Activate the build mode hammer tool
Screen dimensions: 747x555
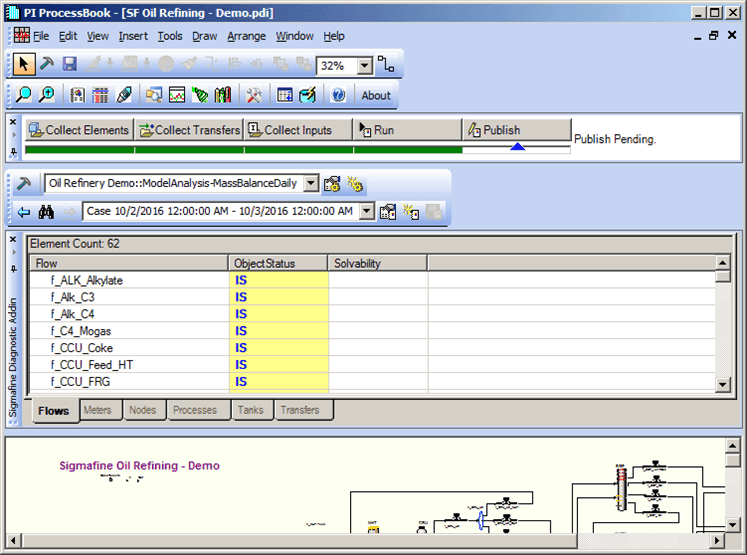pyautogui.click(x=47, y=64)
